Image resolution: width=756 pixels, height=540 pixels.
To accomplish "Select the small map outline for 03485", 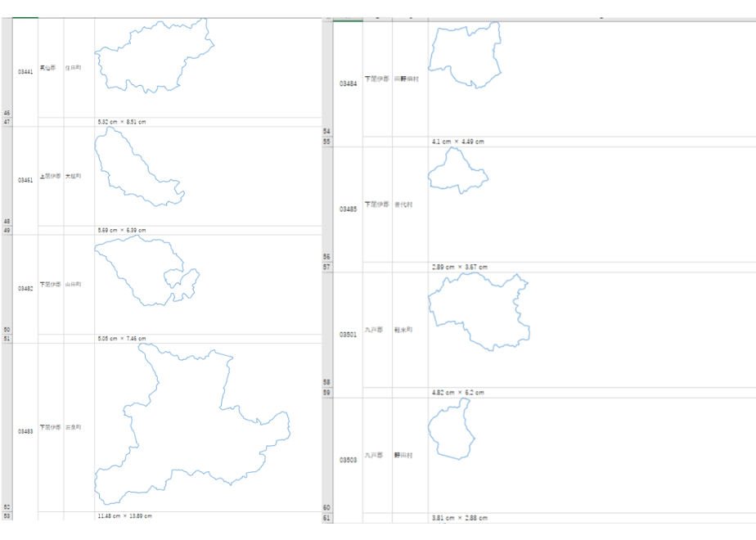I will [x=458, y=171].
